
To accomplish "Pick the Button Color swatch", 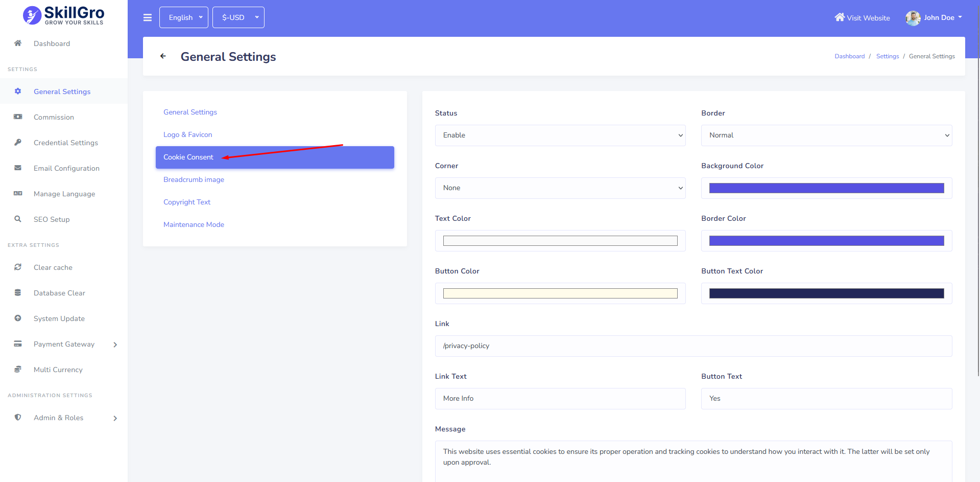I will click(x=560, y=293).
